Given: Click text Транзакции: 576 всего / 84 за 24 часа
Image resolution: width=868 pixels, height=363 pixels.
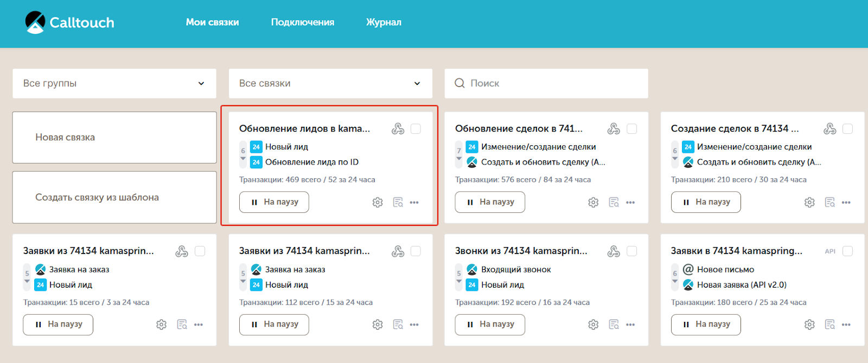Looking at the screenshot, I should [523, 180].
